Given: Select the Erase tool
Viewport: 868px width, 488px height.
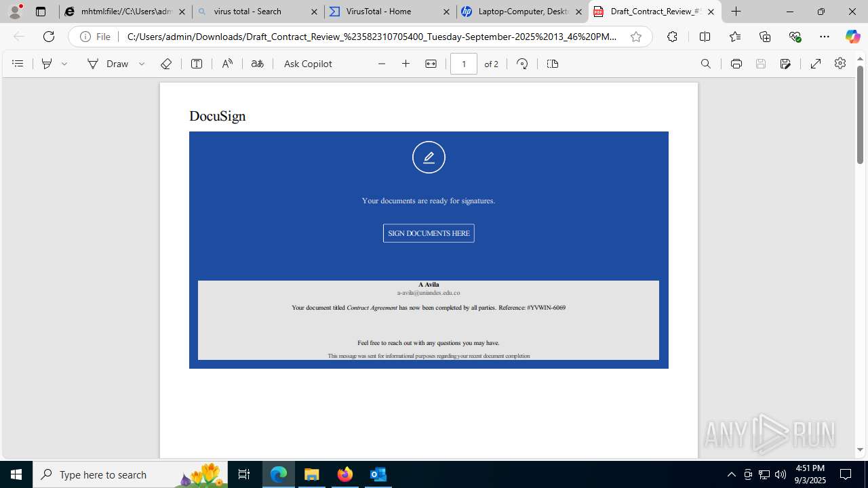Looking at the screenshot, I should (166, 64).
